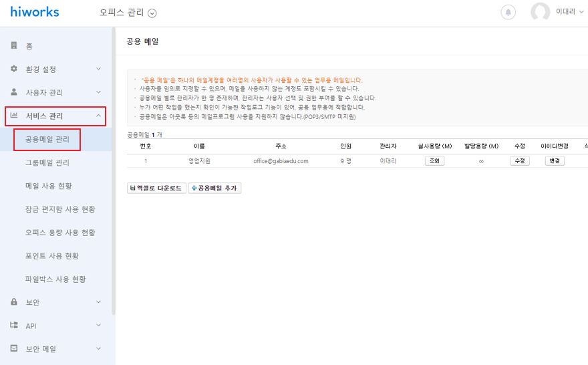Click the hiworks logo
This screenshot has height=365, width=588.
click(x=35, y=12)
